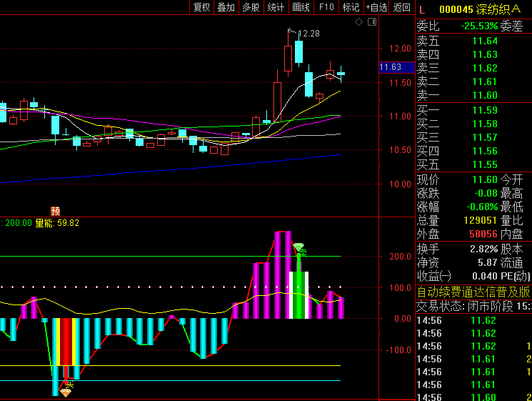Click the 买五 price 11.55
Viewport: 532px width, 401px height.
[484, 164]
